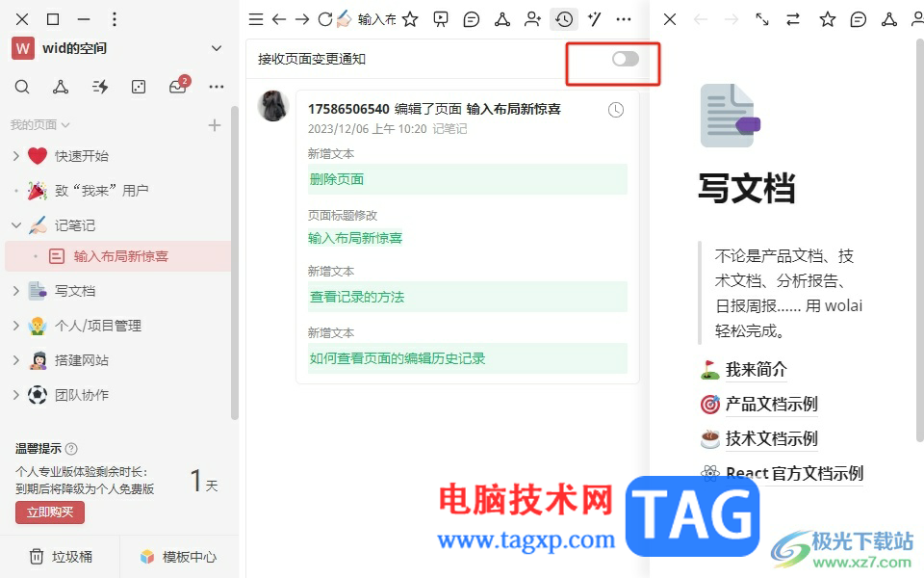Star the 输入布局新惊喜 page as favorite
The height and width of the screenshot is (578, 924).
pyautogui.click(x=410, y=19)
